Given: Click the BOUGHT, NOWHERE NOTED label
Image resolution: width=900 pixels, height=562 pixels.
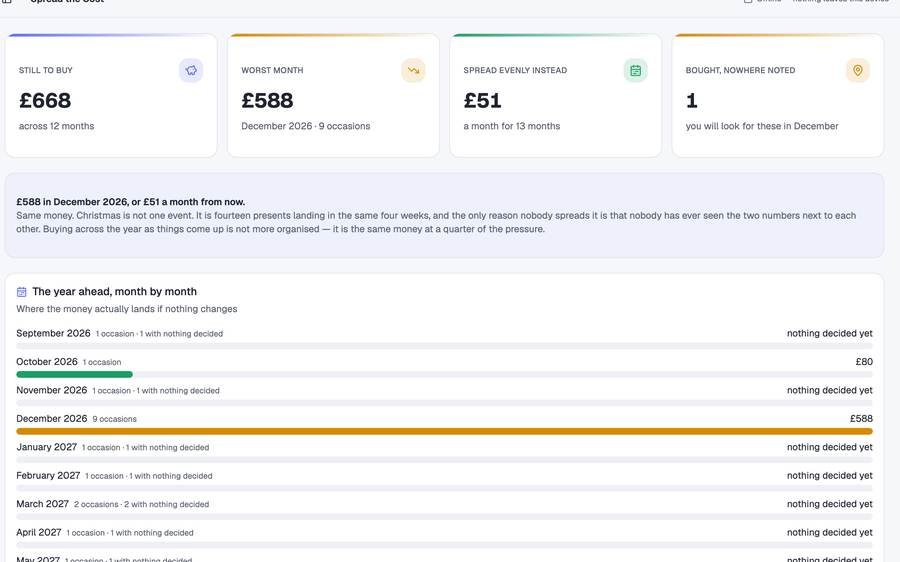Looking at the screenshot, I should [740, 70].
